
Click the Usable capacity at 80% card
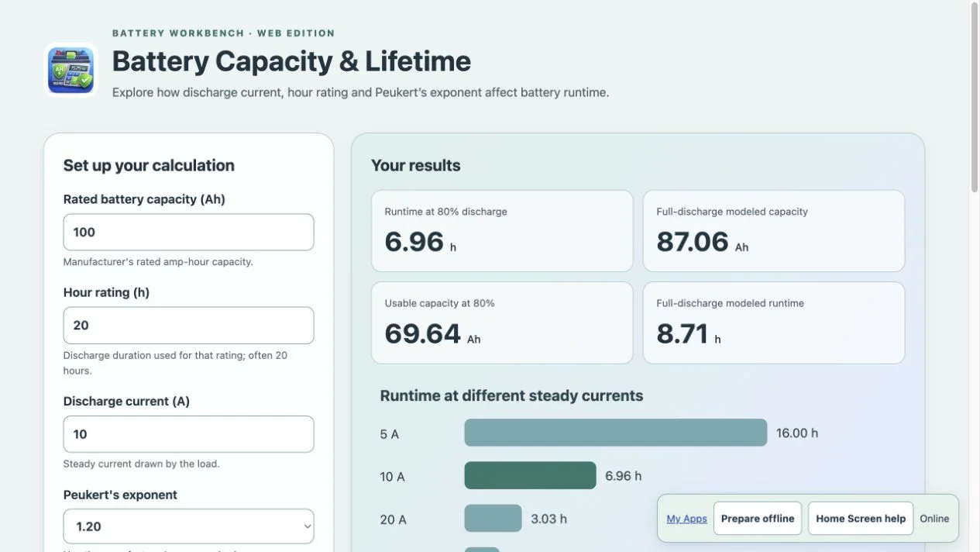(502, 323)
